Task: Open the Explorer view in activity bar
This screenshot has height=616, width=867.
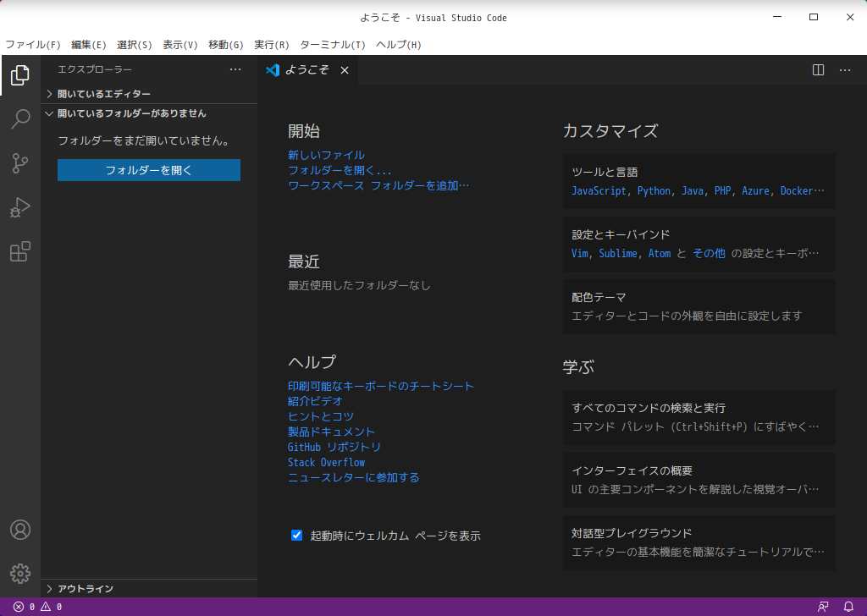Action: click(20, 75)
